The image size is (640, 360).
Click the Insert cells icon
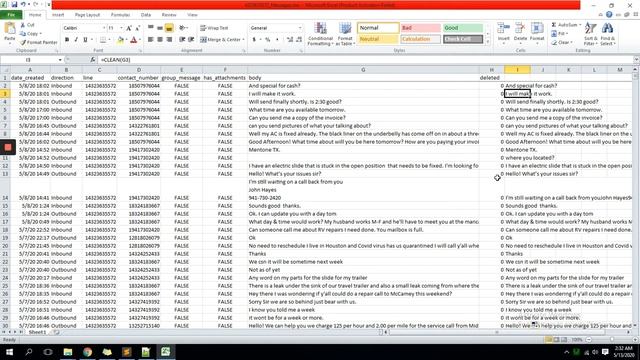(504, 29)
